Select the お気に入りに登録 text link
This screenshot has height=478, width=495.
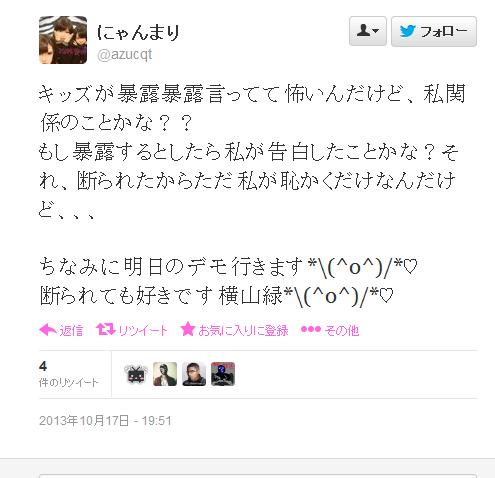(x=243, y=330)
